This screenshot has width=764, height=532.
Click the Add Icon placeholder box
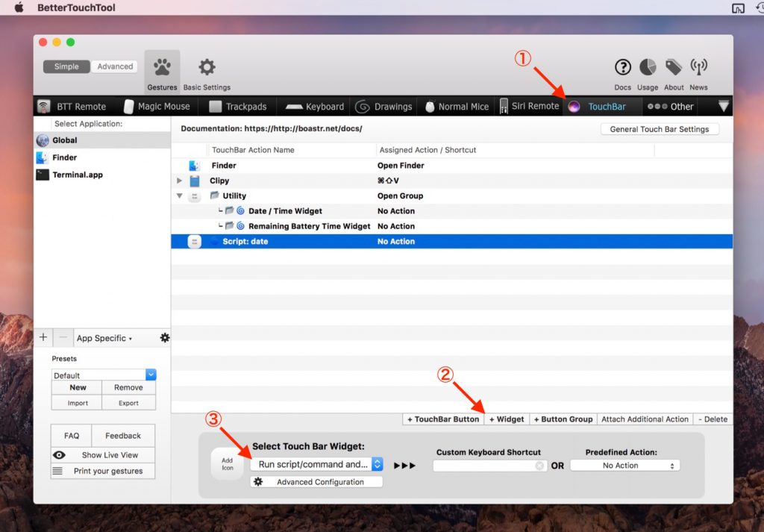tap(227, 463)
